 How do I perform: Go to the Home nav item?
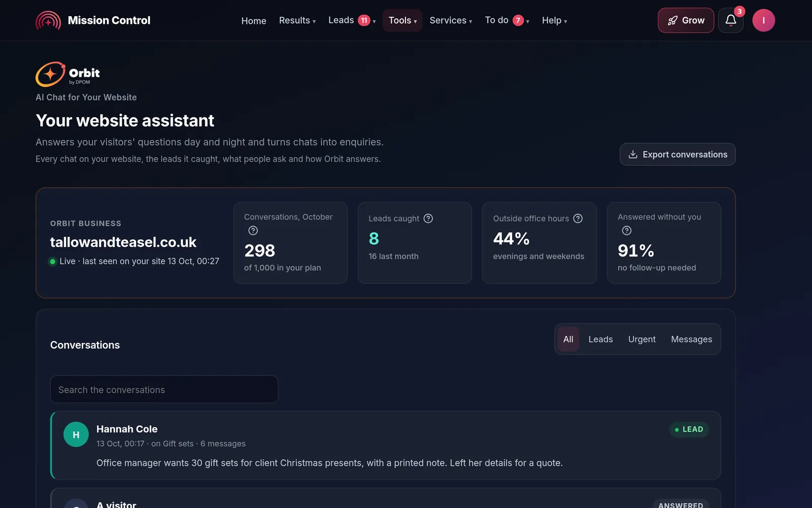pyautogui.click(x=254, y=21)
